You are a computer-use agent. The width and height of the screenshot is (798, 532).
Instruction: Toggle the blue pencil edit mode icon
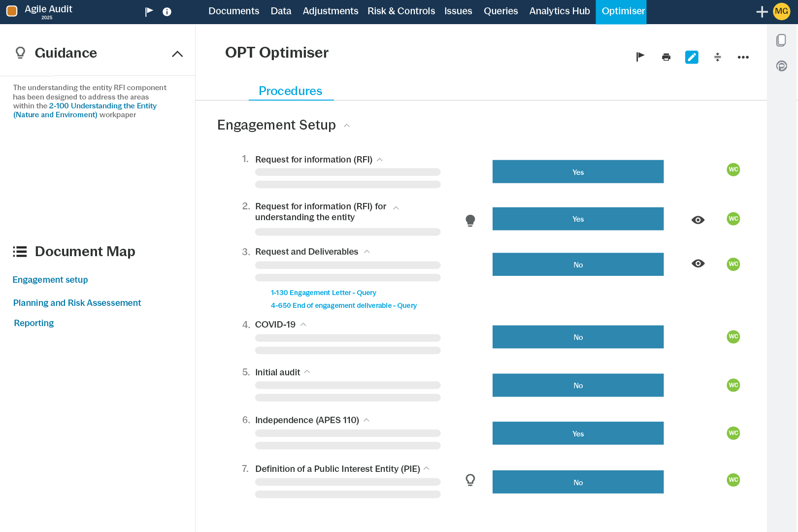click(x=692, y=57)
